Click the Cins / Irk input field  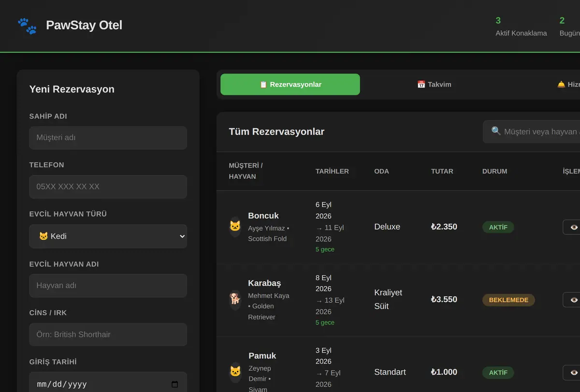point(108,334)
